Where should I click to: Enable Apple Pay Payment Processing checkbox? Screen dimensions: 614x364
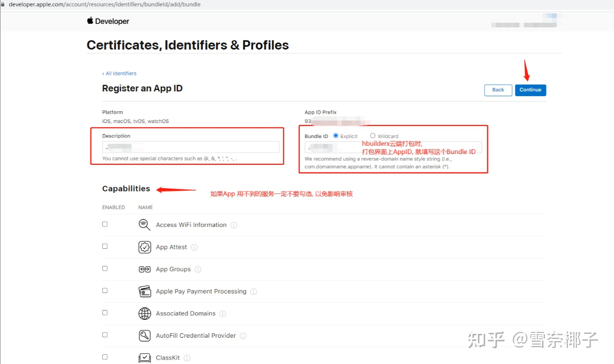coord(105,291)
